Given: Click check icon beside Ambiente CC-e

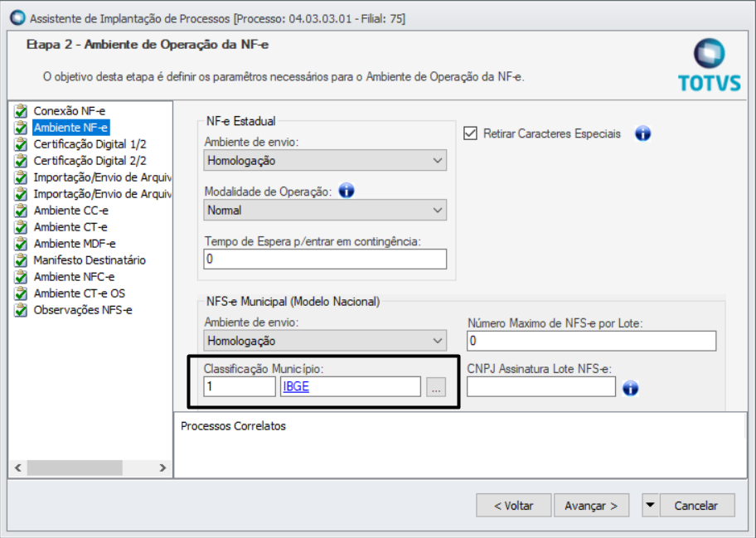Looking at the screenshot, I should tap(21, 211).
